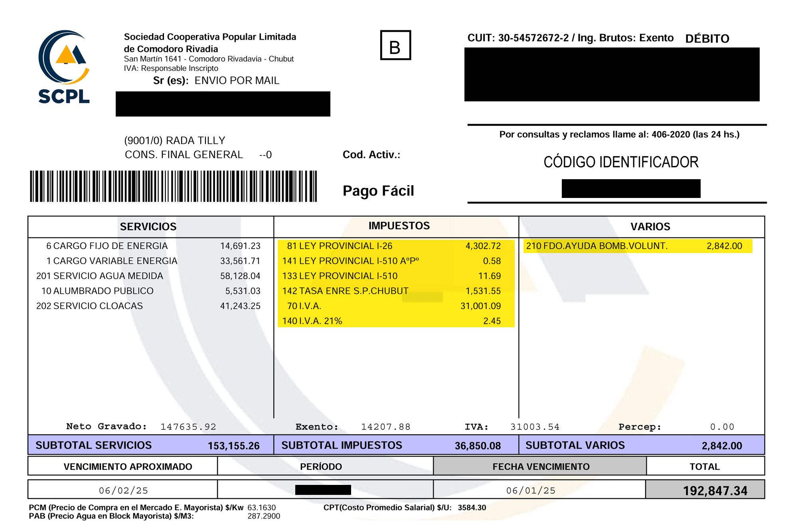The width and height of the screenshot is (798, 532).
Task: Select the VARIOS column header
Action: coord(650,227)
